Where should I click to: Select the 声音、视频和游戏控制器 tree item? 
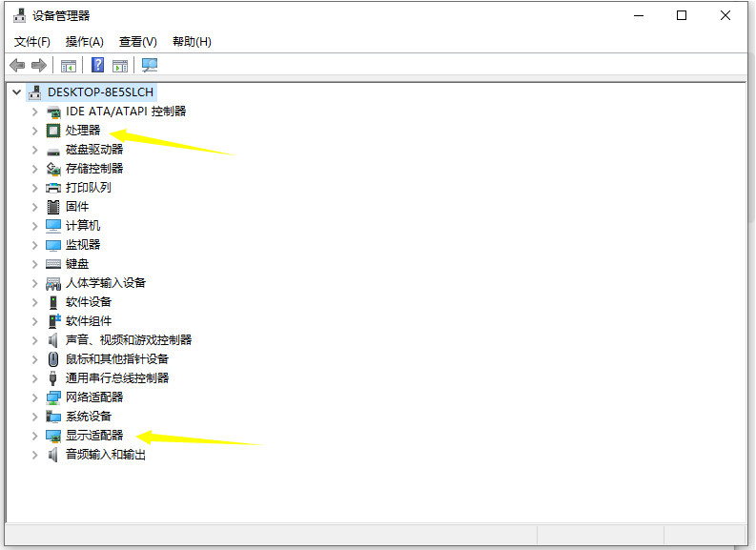click(x=129, y=340)
